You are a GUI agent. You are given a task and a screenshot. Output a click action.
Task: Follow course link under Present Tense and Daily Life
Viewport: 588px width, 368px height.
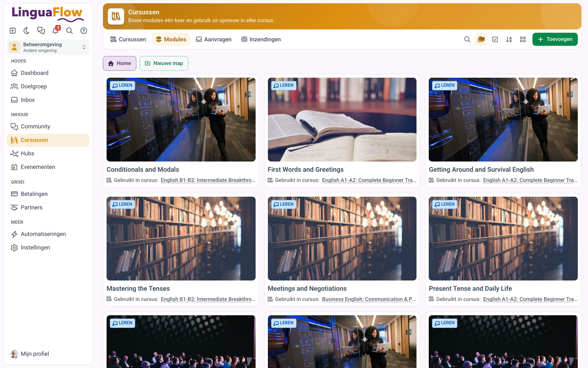[530, 299]
